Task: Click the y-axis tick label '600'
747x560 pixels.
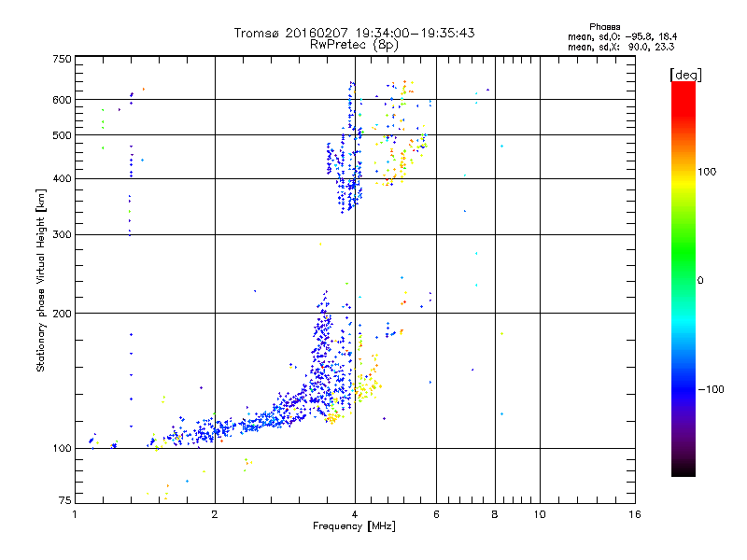Action: tap(63, 100)
